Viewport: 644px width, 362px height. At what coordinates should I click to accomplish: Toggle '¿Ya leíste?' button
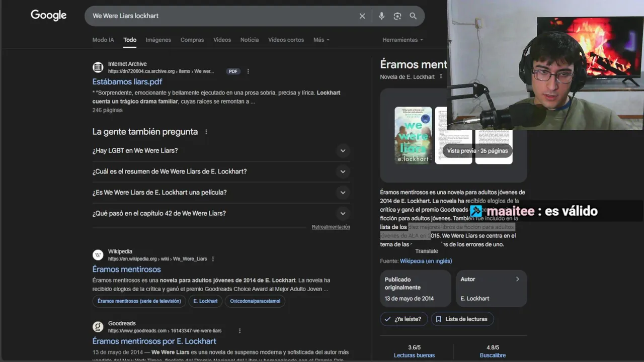coord(404,319)
